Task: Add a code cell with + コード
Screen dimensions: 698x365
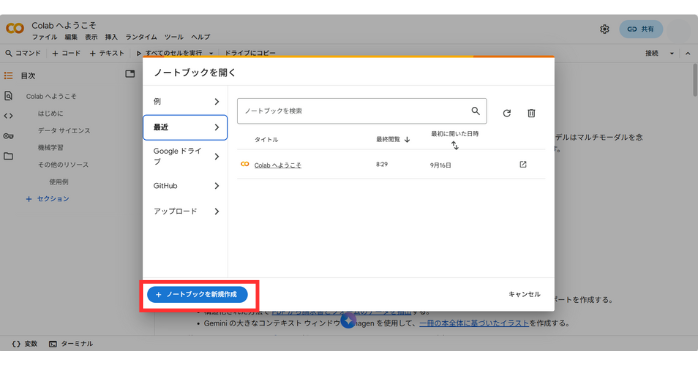Action: click(x=66, y=53)
